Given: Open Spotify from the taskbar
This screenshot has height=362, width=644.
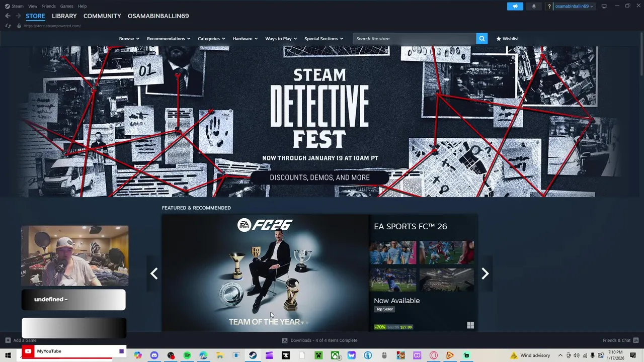Looking at the screenshot, I should 187,355.
